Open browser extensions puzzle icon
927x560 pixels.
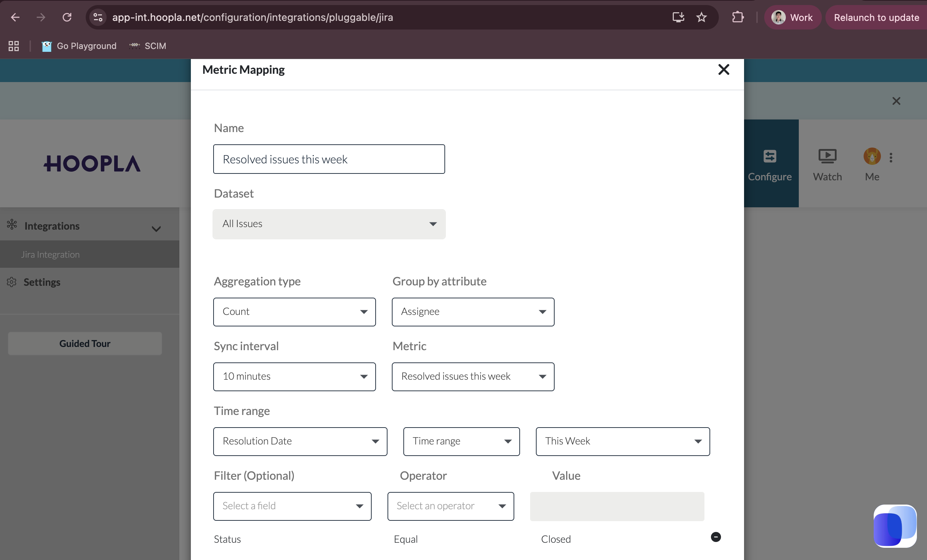click(x=738, y=17)
